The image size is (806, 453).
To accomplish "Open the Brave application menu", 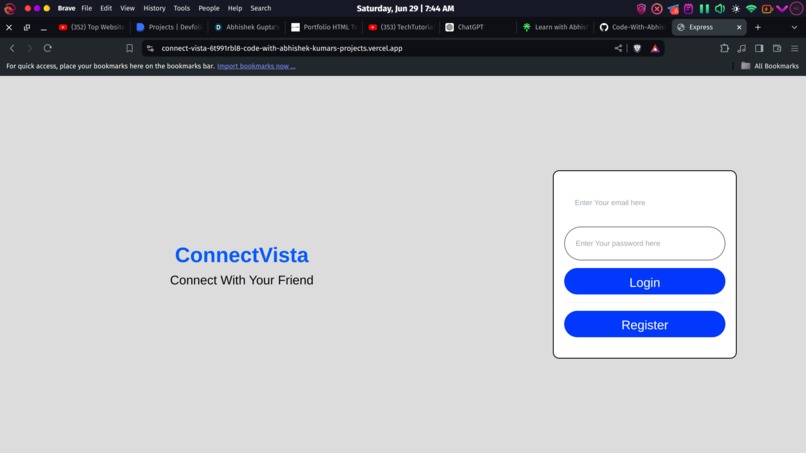I will pyautogui.click(x=66, y=8).
